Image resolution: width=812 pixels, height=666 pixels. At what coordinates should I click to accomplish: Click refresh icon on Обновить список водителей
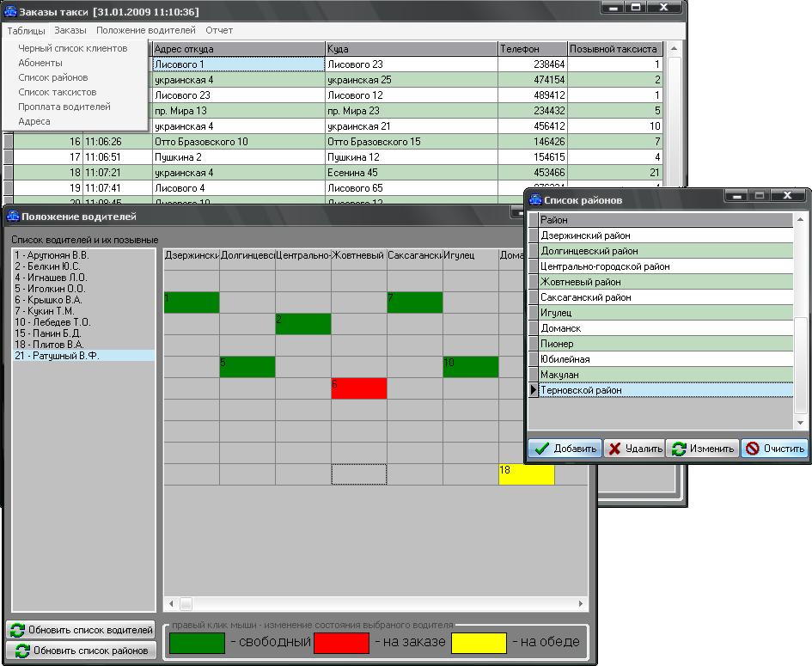click(x=17, y=630)
